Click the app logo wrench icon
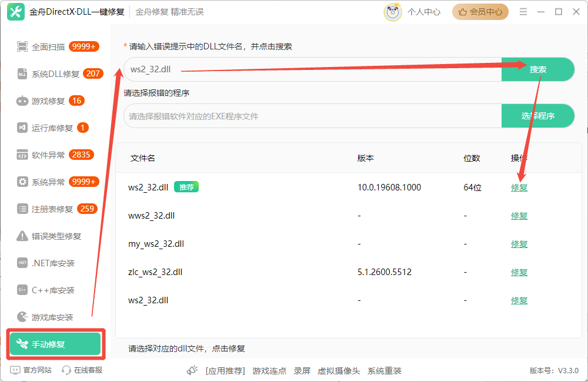 click(x=16, y=12)
